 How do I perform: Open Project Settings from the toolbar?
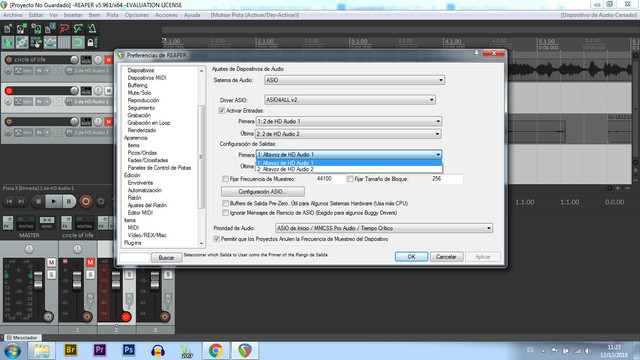coord(50,28)
